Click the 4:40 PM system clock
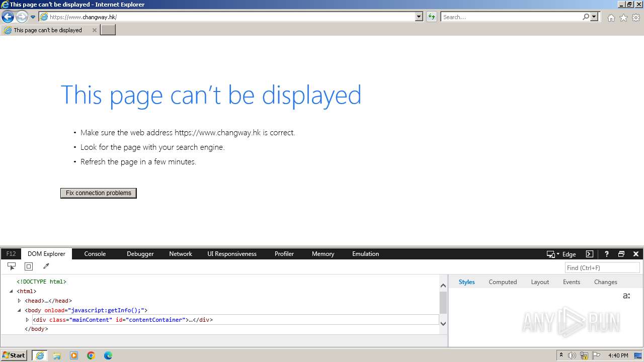The height and width of the screenshot is (362, 644). pyautogui.click(x=618, y=355)
